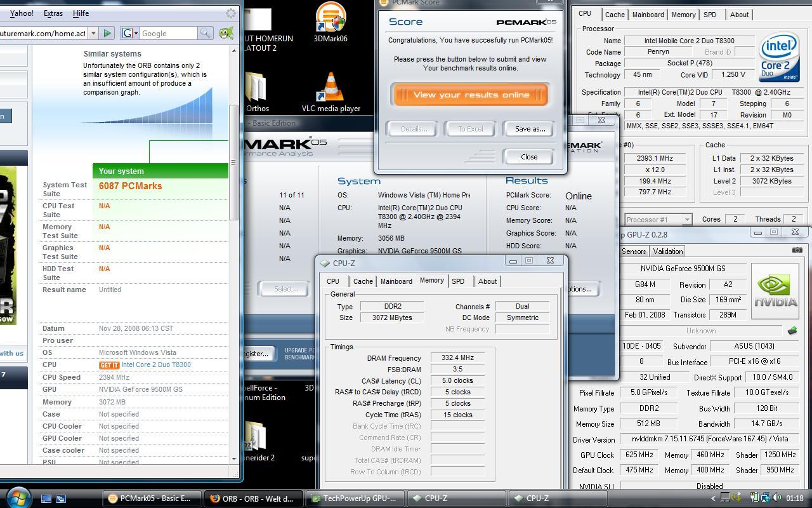Open the Windows Start orb
Image resolution: width=812 pixels, height=508 pixels.
pos(17,497)
